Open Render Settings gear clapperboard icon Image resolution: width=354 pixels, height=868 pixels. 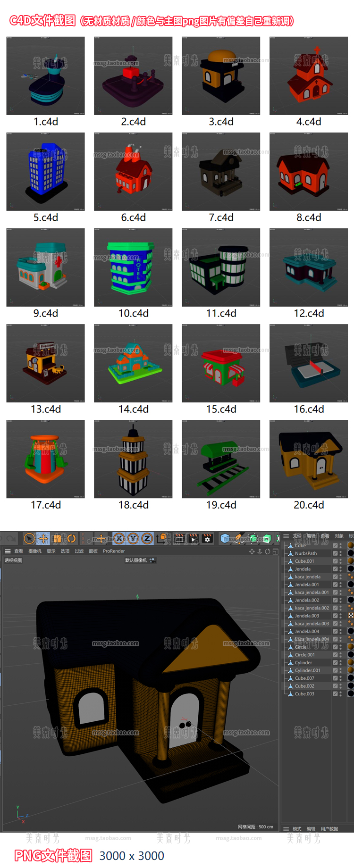pos(207,538)
